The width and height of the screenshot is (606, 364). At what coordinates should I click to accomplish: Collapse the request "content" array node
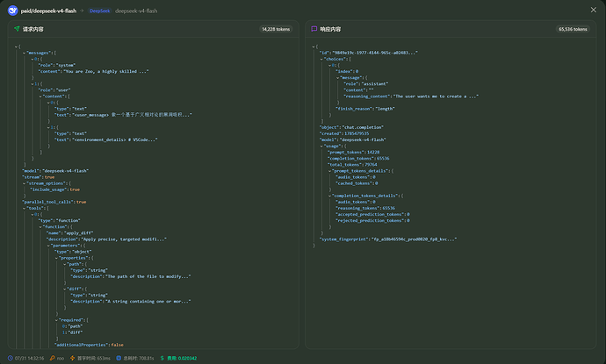(x=40, y=96)
